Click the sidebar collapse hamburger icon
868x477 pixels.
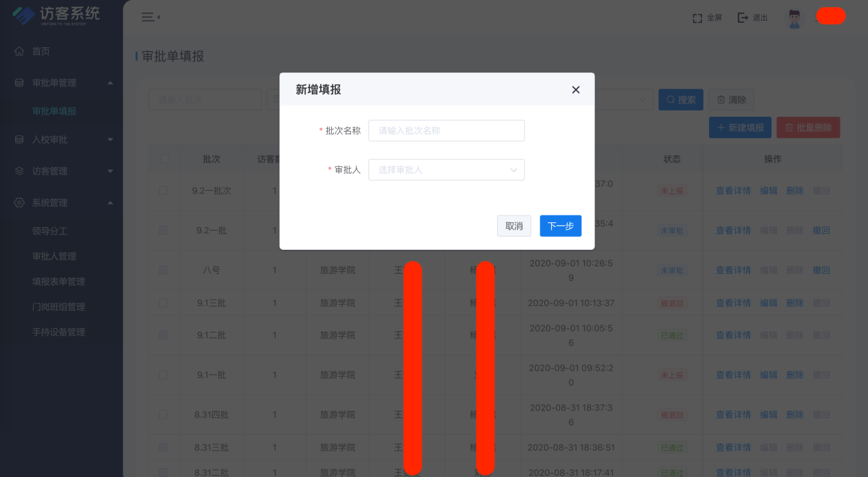click(148, 17)
